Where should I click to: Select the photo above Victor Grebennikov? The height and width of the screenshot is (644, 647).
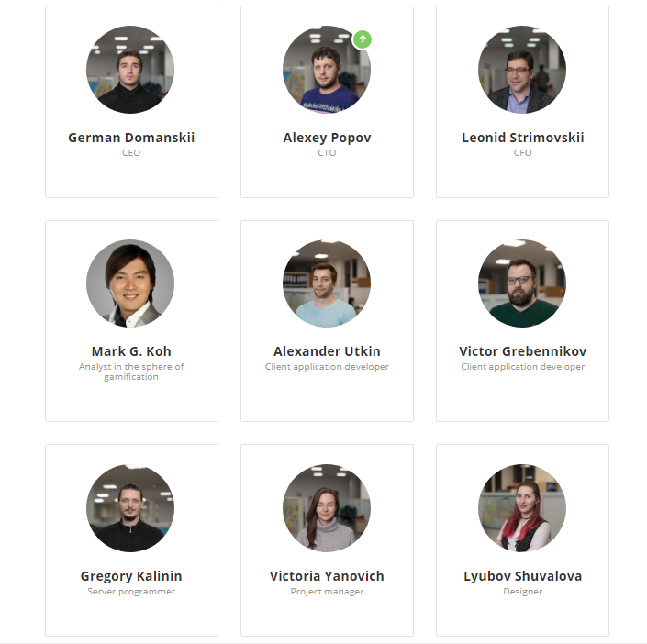tap(522, 283)
